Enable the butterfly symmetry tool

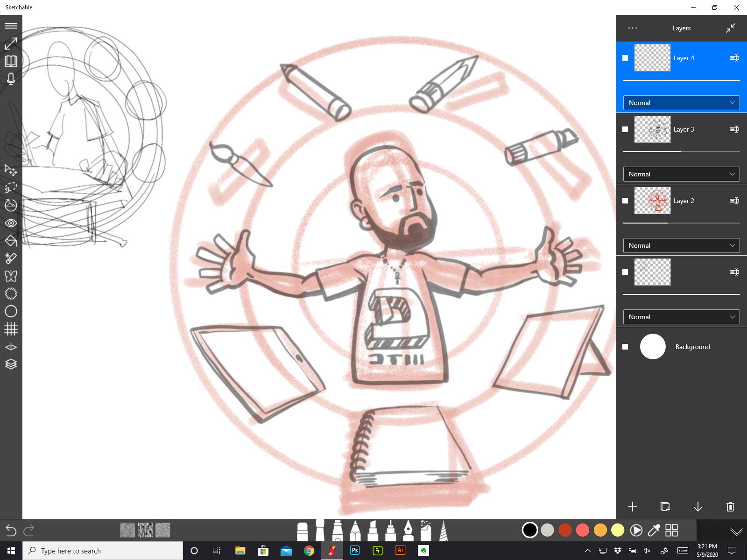click(x=11, y=276)
